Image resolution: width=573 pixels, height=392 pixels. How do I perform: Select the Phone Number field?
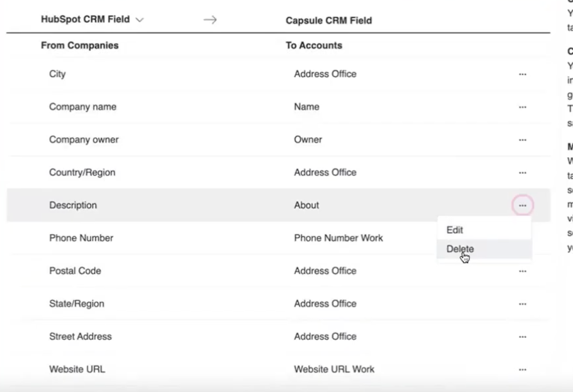pos(81,238)
